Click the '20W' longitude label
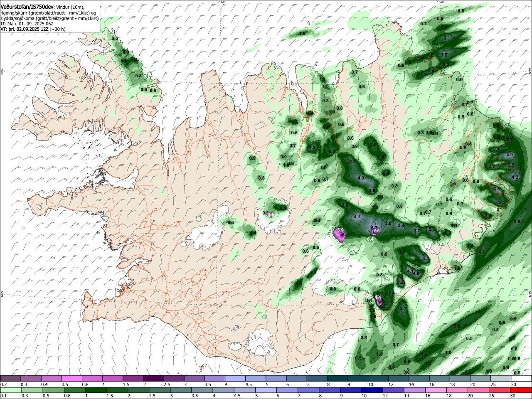The height and width of the screenshot is (399, 532). pyautogui.click(x=221, y=2)
